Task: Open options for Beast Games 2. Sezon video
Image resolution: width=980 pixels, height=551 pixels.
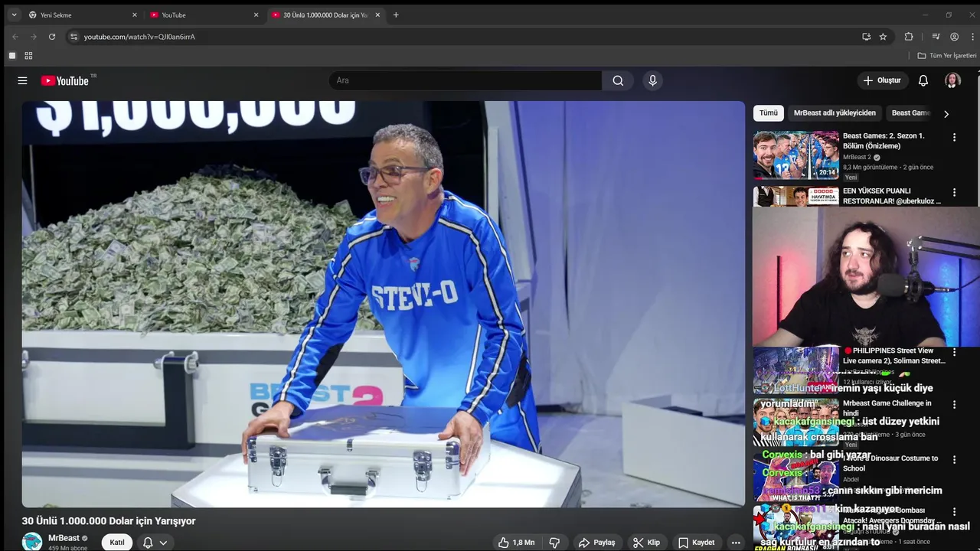Action: pos(954,138)
